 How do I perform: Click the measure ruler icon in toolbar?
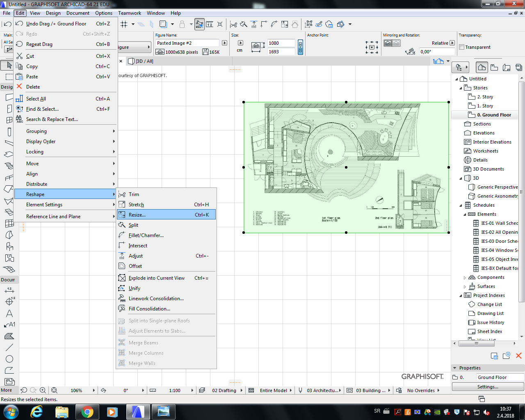[x=210, y=24]
